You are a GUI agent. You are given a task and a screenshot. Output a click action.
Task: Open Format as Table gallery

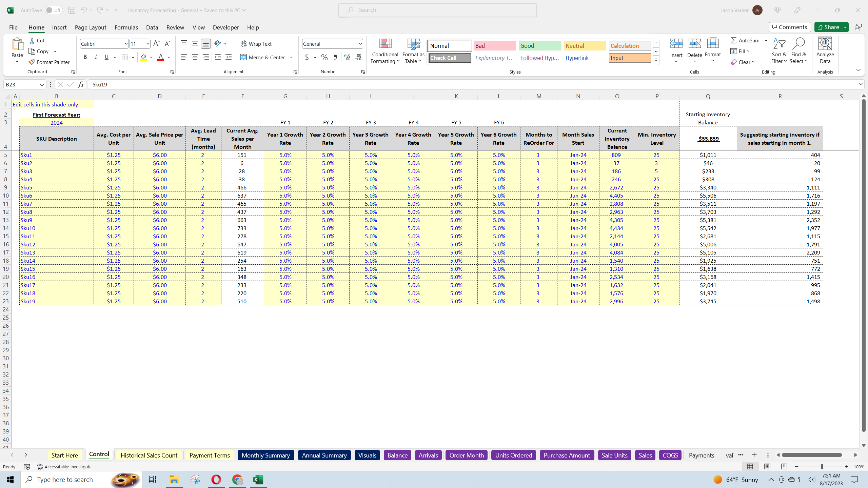(413, 51)
